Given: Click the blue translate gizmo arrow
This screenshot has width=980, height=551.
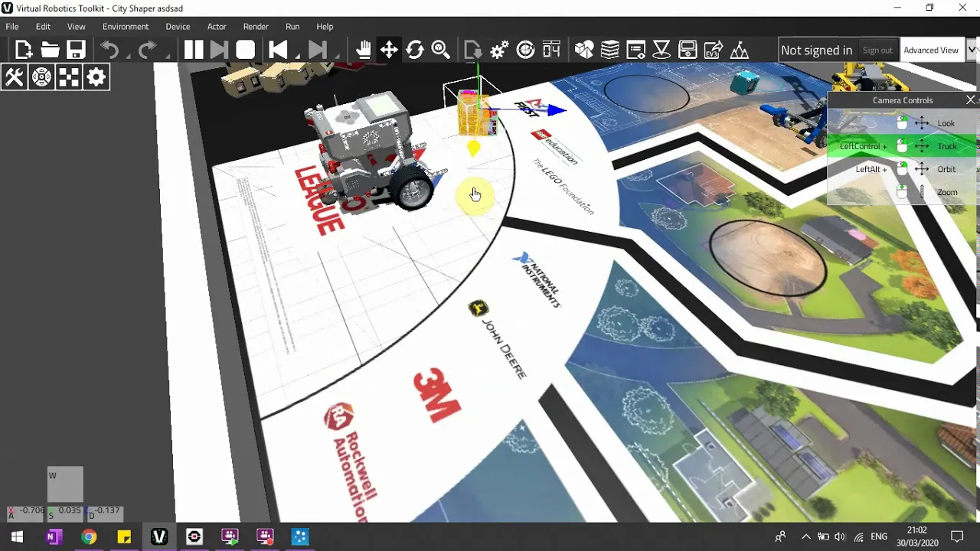Looking at the screenshot, I should click(556, 111).
